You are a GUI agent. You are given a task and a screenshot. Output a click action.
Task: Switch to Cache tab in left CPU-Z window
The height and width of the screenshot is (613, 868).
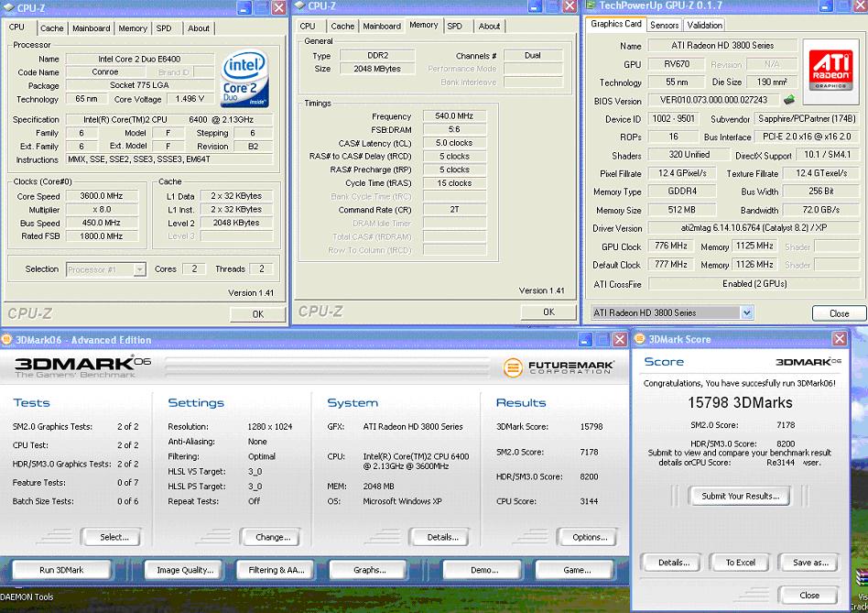coord(52,28)
